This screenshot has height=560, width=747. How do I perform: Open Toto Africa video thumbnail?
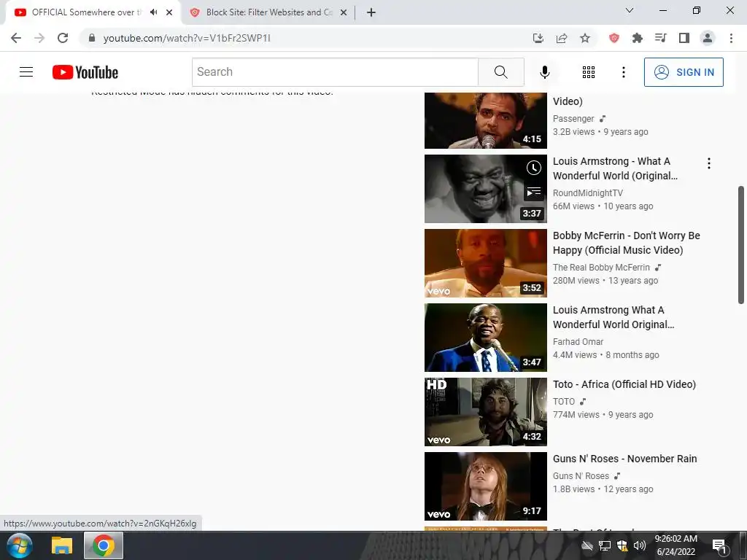click(x=485, y=411)
